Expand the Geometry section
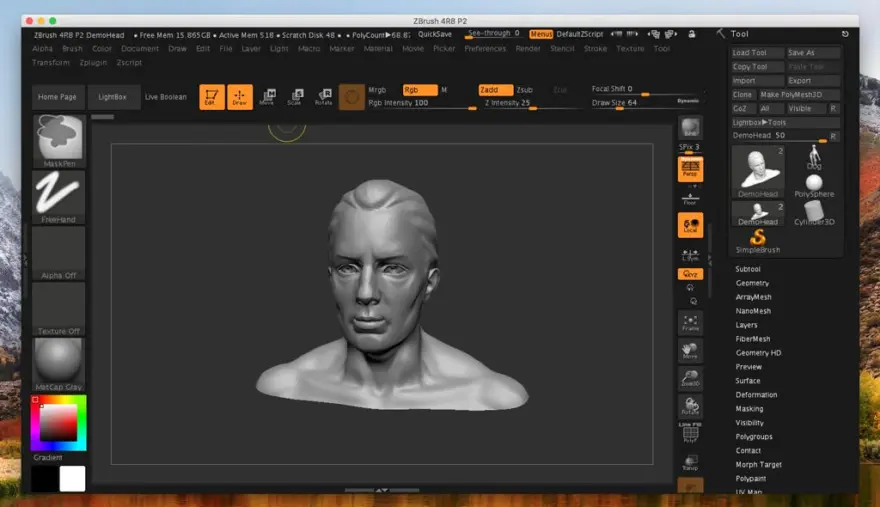880x507 pixels. (x=752, y=283)
